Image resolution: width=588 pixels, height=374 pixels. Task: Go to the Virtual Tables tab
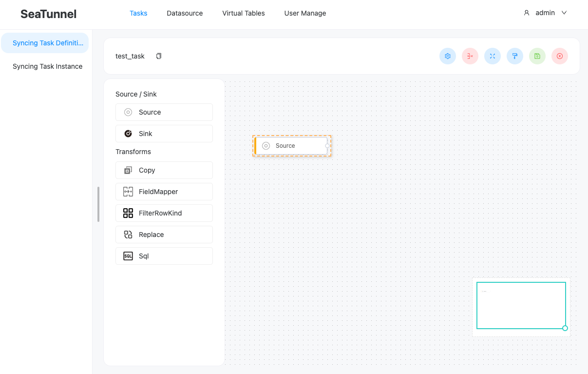point(244,13)
